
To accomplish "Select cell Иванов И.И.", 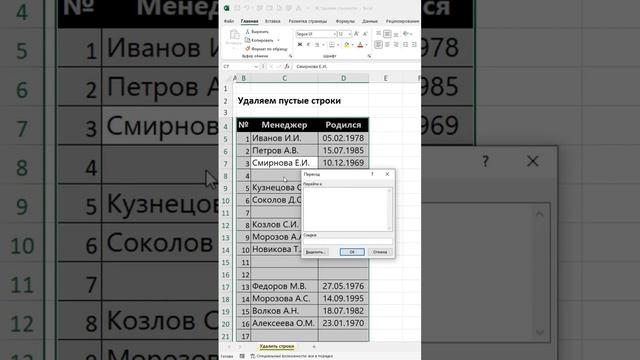I will (x=284, y=138).
